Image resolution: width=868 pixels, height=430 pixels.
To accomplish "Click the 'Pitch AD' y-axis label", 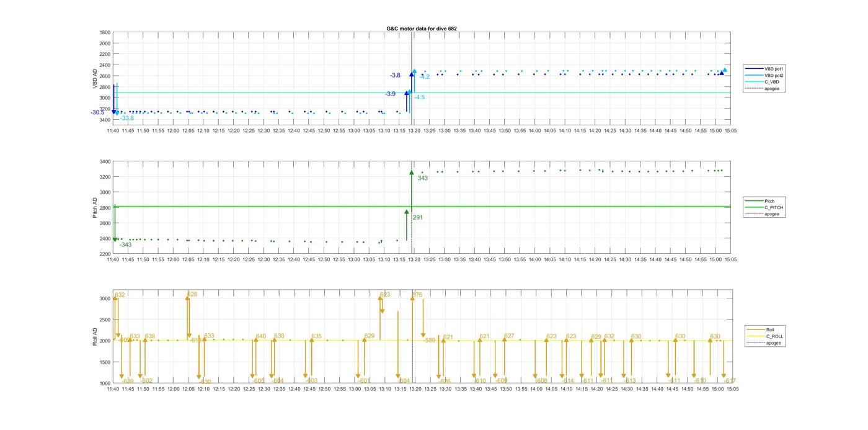I will point(95,207).
